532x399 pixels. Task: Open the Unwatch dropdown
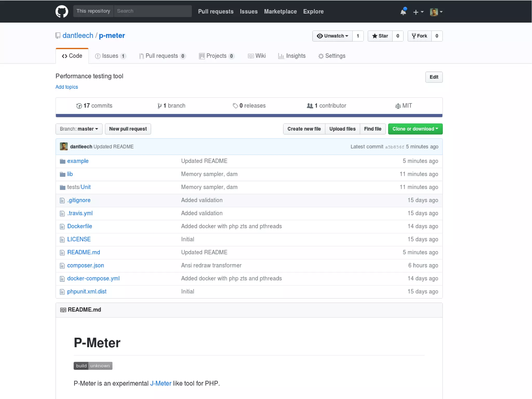coord(332,36)
